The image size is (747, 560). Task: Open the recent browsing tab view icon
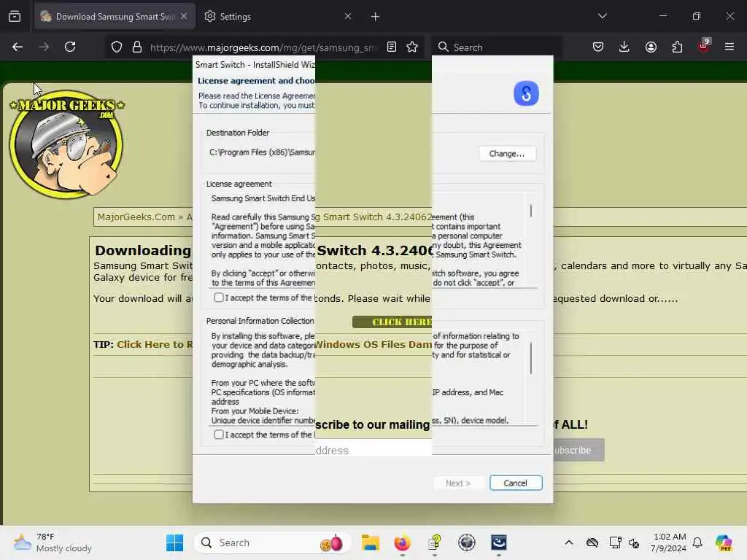pos(15,16)
